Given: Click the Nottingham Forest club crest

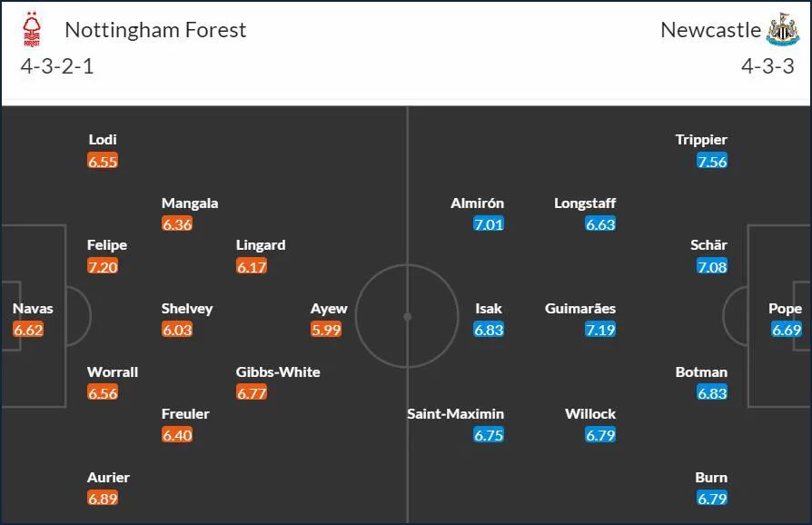Looking at the screenshot, I should pos(32,29).
